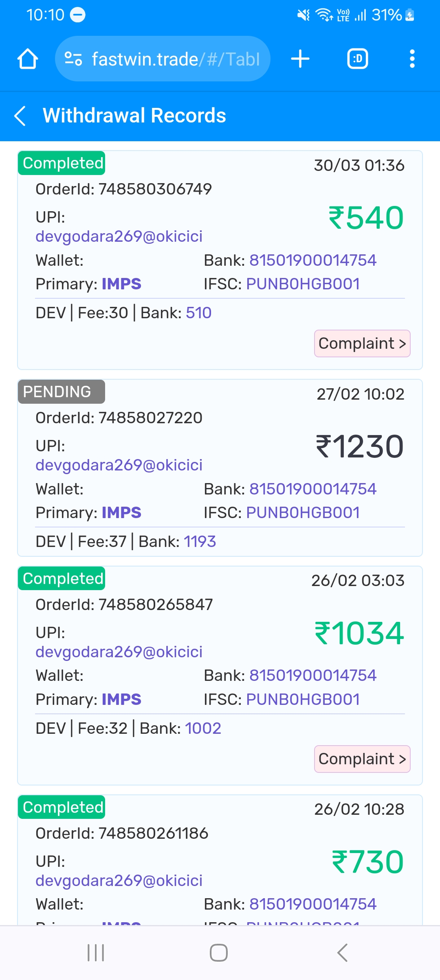Open the browser three-dot menu
This screenshot has width=440, height=980.
coord(412,59)
